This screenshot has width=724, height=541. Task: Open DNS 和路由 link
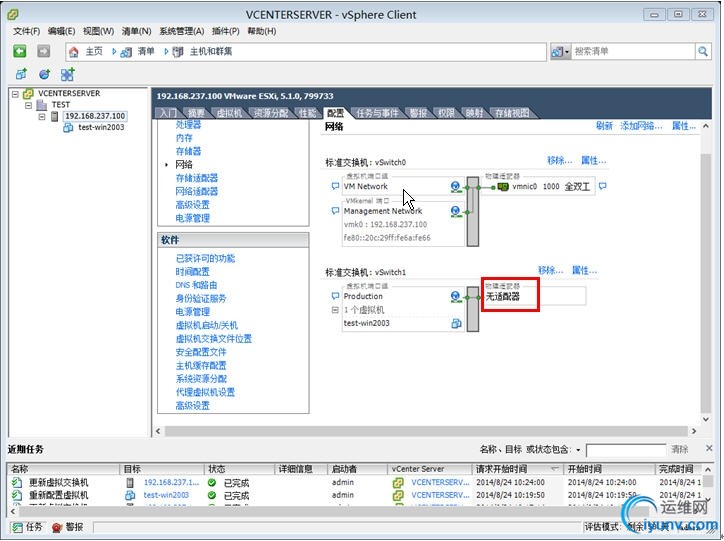coord(196,285)
